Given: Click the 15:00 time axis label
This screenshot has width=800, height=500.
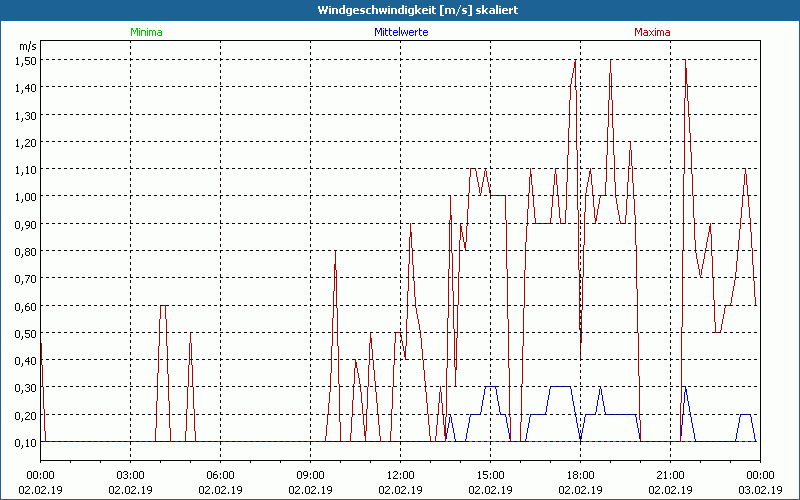Looking at the screenshot, I should (490, 475).
